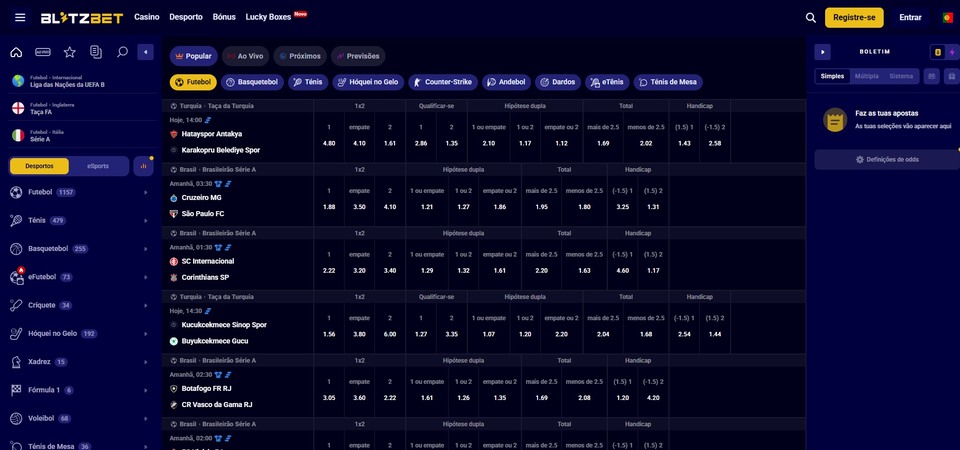Click the betslip icon left of gift
The height and width of the screenshot is (450, 960).
(x=932, y=76)
